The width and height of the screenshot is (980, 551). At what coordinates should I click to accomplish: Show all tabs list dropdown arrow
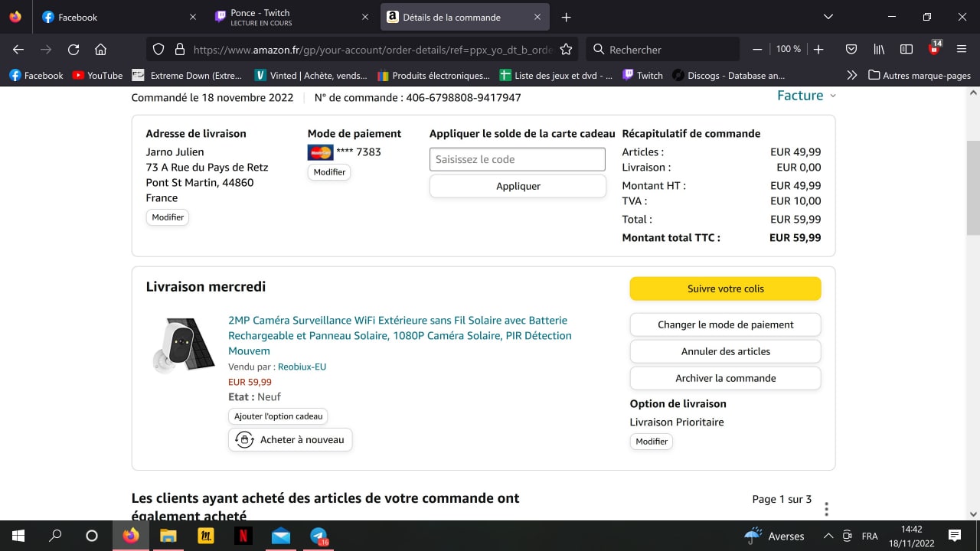click(x=828, y=17)
